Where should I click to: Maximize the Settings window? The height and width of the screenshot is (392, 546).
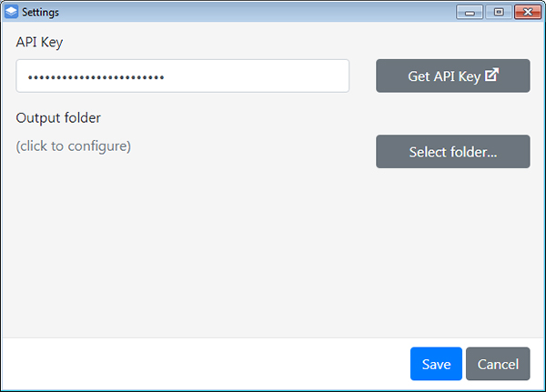497,12
